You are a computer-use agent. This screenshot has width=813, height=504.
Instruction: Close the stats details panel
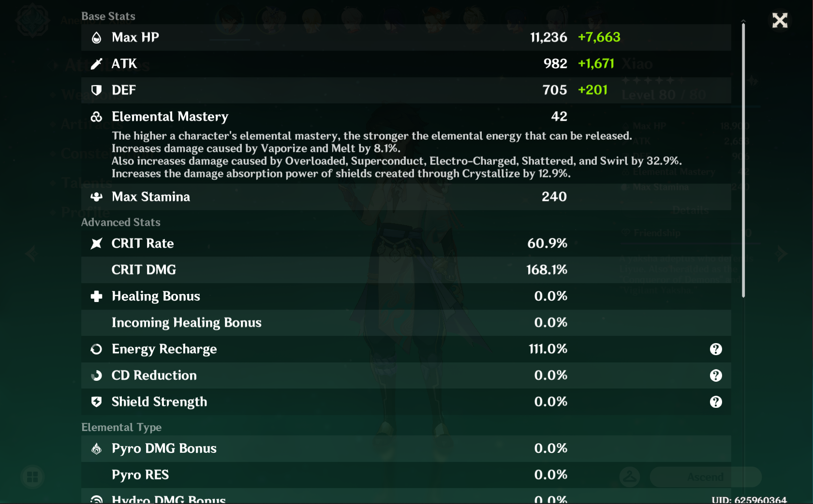point(780,20)
